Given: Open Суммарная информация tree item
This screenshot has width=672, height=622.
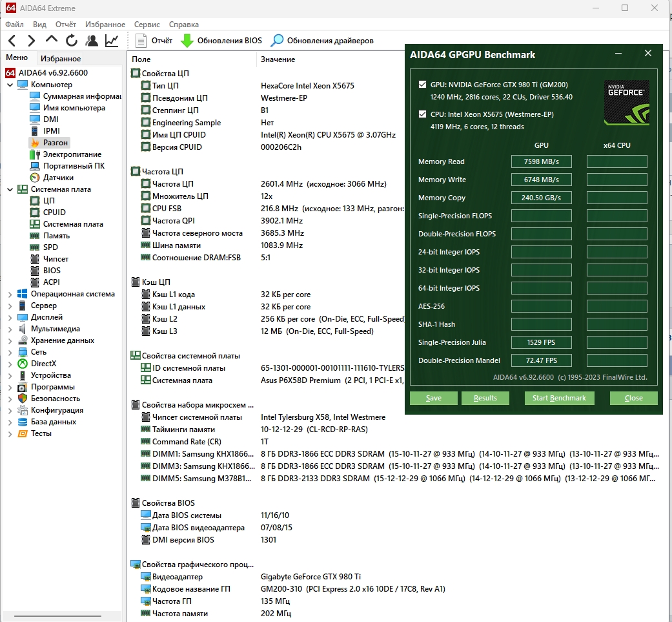Looking at the screenshot, I should click(82, 96).
